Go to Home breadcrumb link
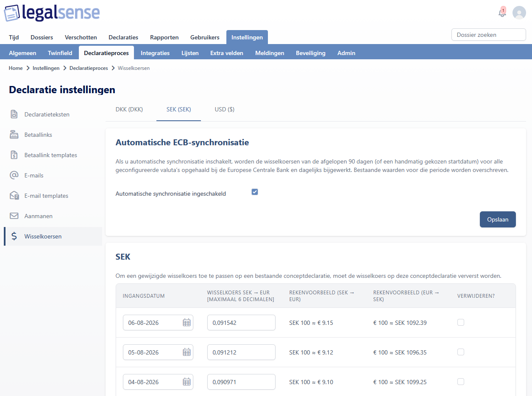 point(16,68)
